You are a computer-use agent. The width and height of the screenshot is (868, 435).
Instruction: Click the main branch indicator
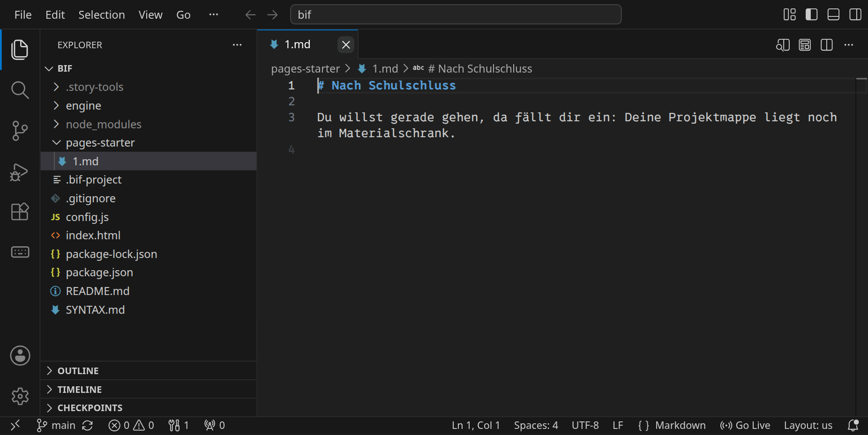tap(56, 425)
